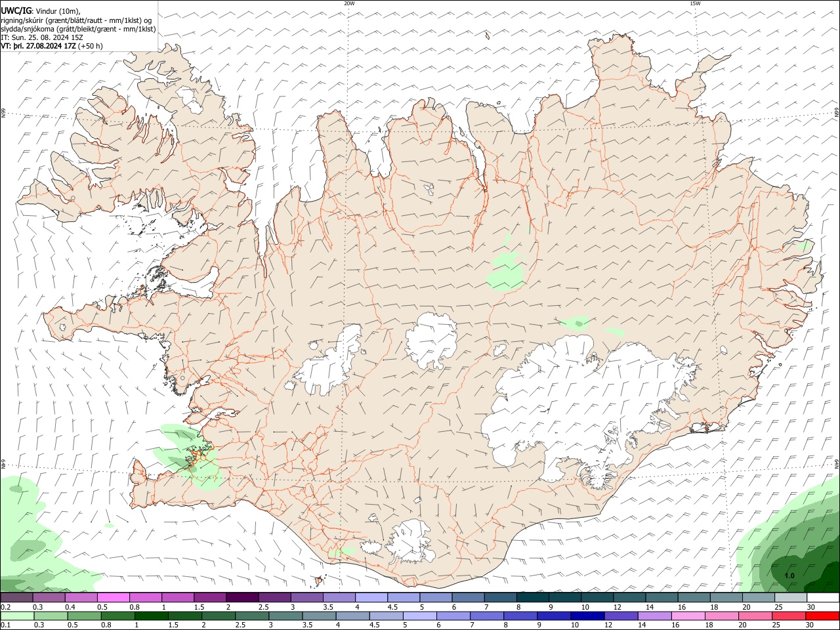
Task: Pick the dark teal 8 mm snow swatch
Action: click(533, 597)
